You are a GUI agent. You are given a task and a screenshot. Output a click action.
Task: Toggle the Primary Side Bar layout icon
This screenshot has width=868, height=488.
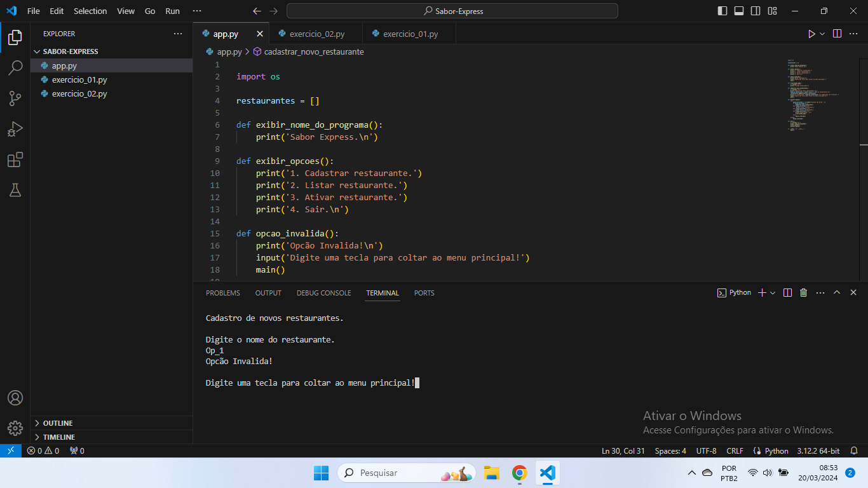coord(722,11)
